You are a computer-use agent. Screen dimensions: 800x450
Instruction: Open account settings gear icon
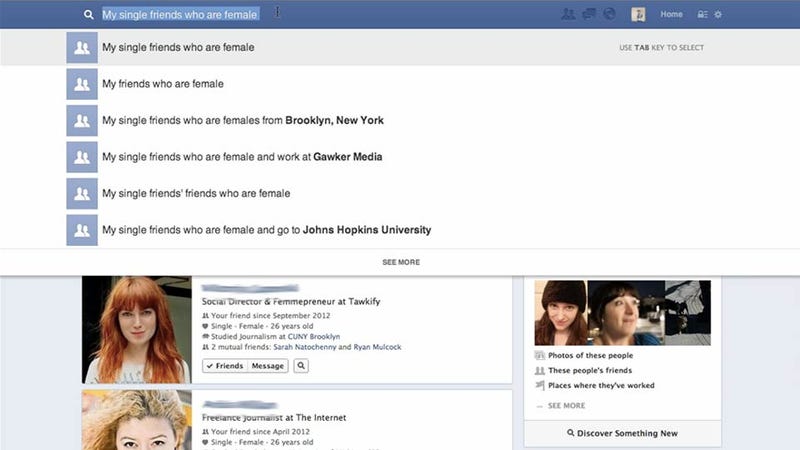(x=718, y=14)
